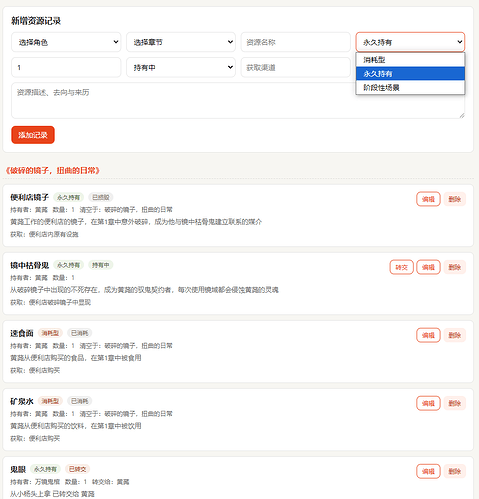
Task: Click the 镜中枯骨鬼 title
Action: (30, 265)
